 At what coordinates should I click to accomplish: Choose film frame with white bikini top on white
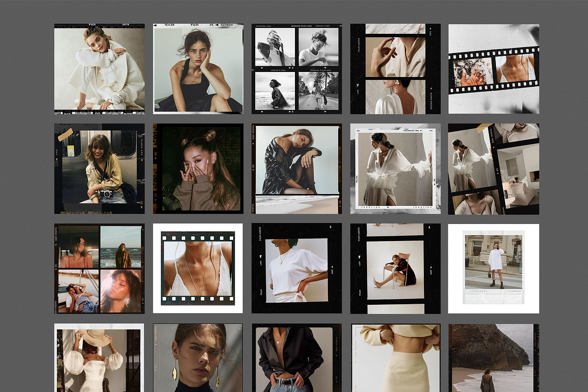pyautogui.click(x=198, y=269)
